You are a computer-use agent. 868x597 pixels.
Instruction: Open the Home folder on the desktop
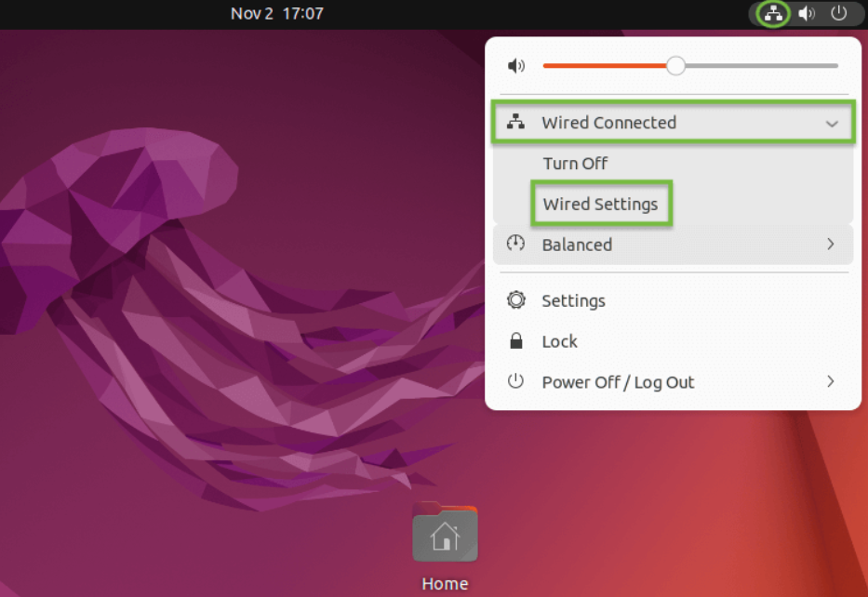click(445, 533)
